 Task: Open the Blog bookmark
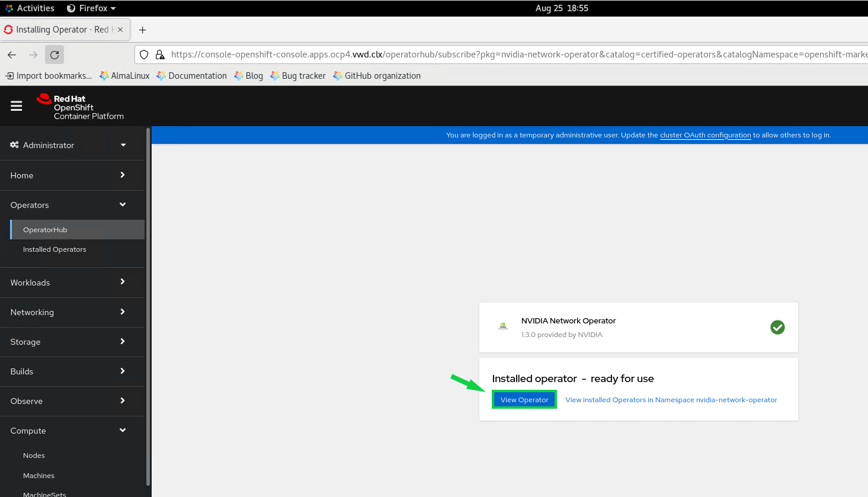[248, 76]
